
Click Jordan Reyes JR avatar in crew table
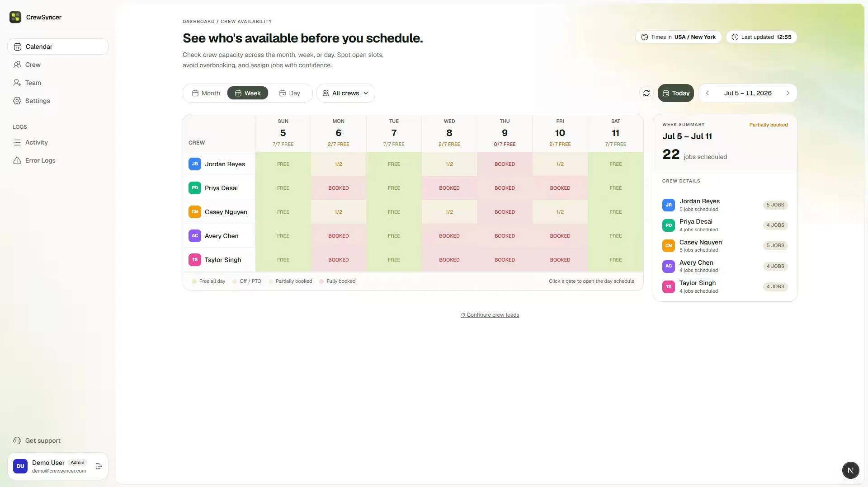195,164
